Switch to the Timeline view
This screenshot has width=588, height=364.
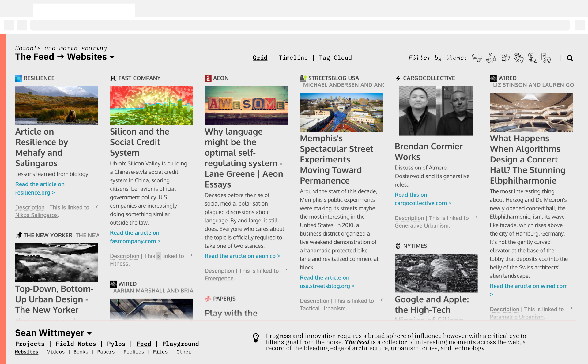point(293,58)
